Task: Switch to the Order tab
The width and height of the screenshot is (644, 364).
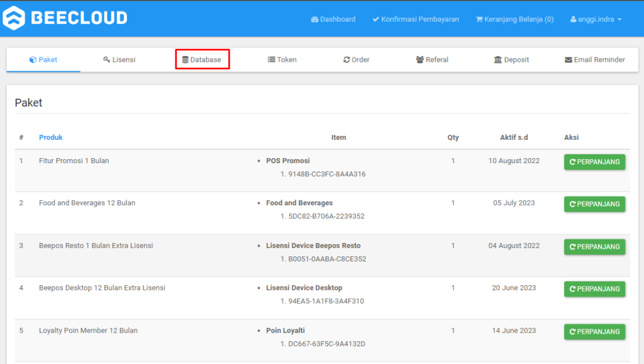Action: pyautogui.click(x=355, y=59)
